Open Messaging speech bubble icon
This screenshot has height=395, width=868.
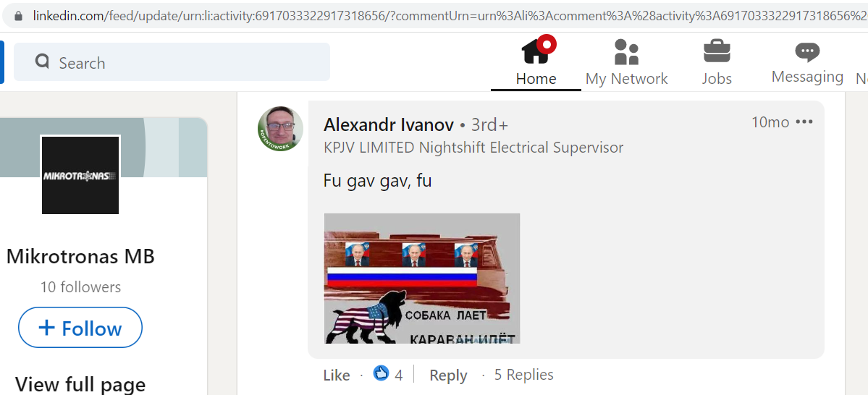pyautogui.click(x=807, y=52)
